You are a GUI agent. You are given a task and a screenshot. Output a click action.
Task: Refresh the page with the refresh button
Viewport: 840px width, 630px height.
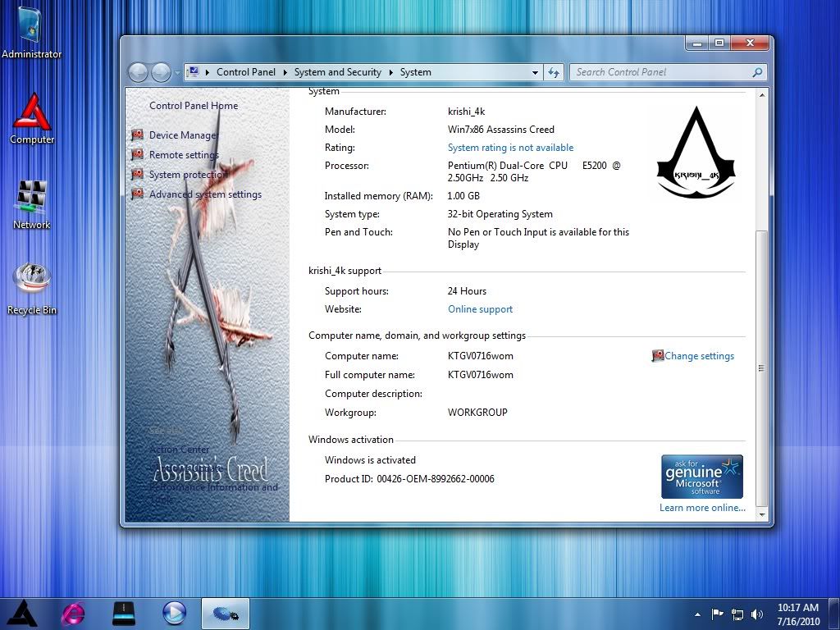point(554,72)
